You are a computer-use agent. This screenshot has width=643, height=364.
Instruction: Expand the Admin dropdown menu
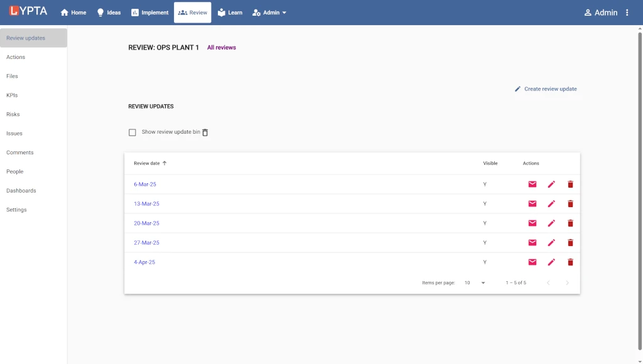point(269,13)
